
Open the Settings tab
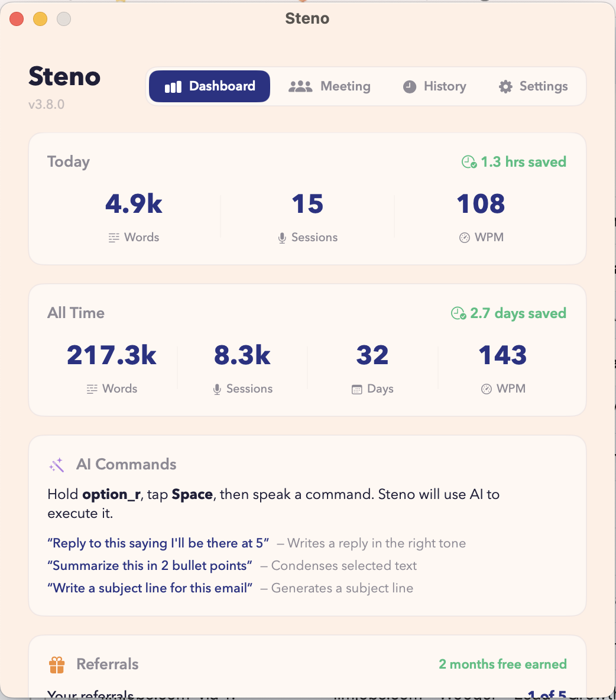(x=533, y=86)
